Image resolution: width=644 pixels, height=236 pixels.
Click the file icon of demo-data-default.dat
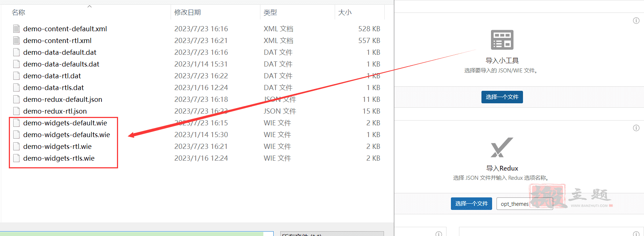(x=16, y=52)
